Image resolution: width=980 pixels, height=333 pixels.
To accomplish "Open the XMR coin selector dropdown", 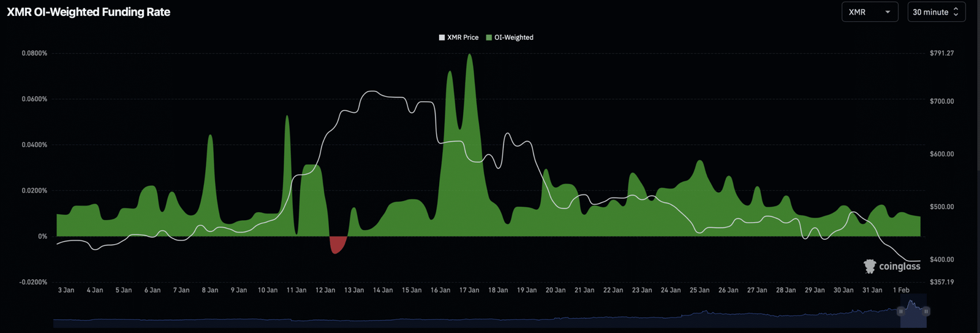I will tap(869, 12).
